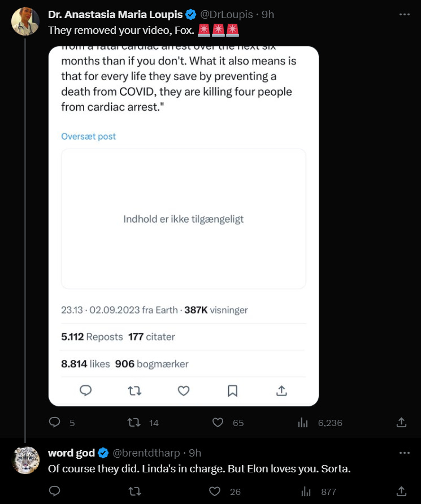Screen dimensions: 421x504
Task: Like Dr. Loupis's tweet with 65 likes
Action: (x=218, y=422)
